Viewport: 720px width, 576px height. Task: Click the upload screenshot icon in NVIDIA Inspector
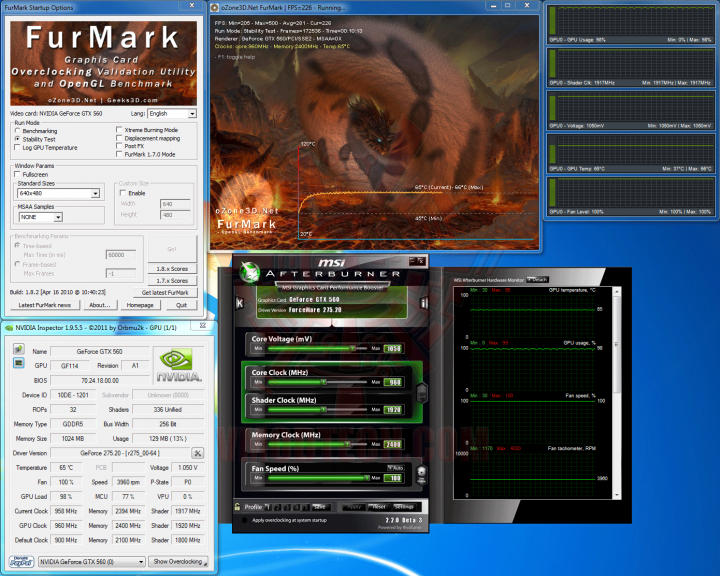[x=18, y=349]
